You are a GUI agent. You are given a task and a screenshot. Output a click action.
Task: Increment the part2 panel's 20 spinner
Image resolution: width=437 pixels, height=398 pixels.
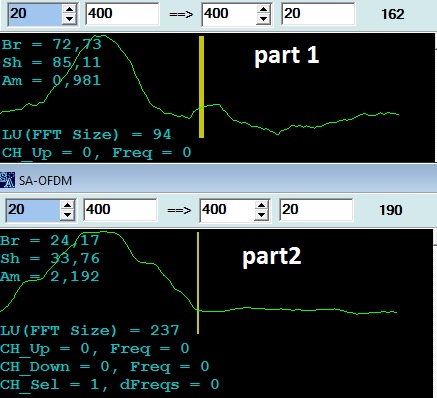click(x=67, y=205)
